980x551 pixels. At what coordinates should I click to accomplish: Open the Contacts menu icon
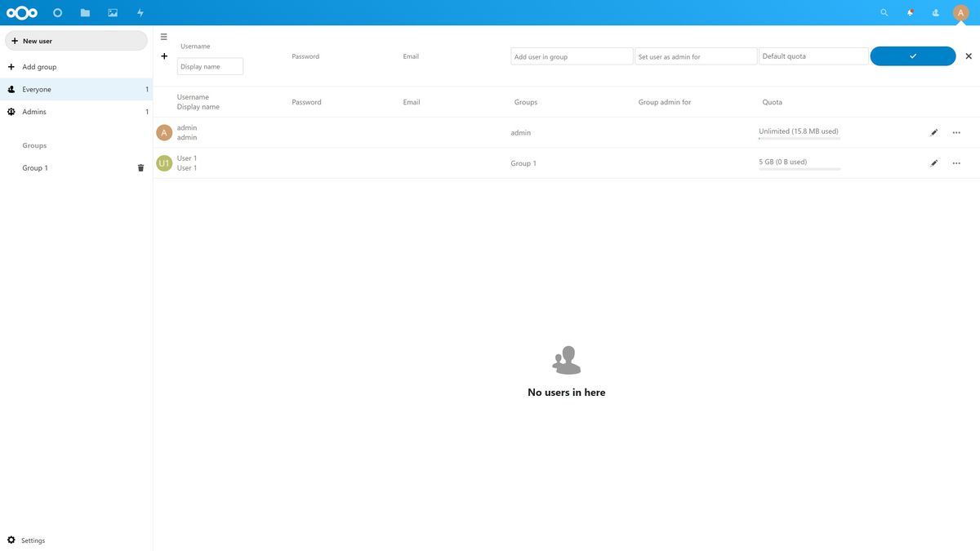935,12
